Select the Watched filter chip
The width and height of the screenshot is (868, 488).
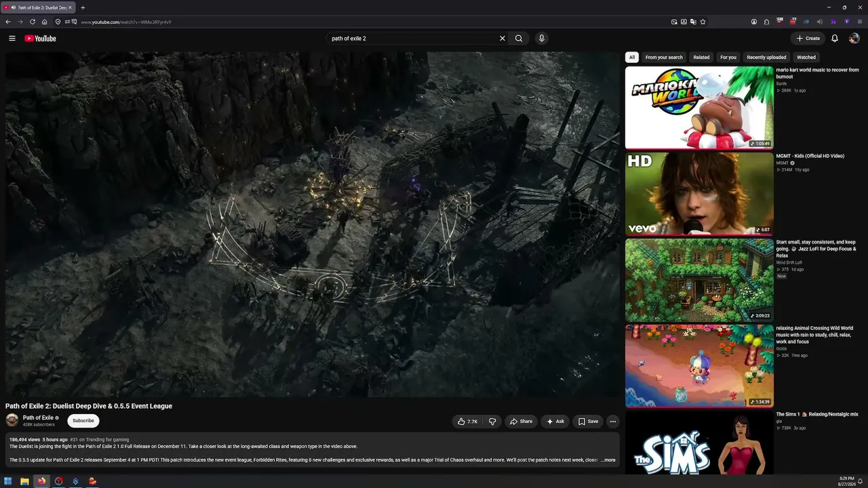[x=806, y=58]
